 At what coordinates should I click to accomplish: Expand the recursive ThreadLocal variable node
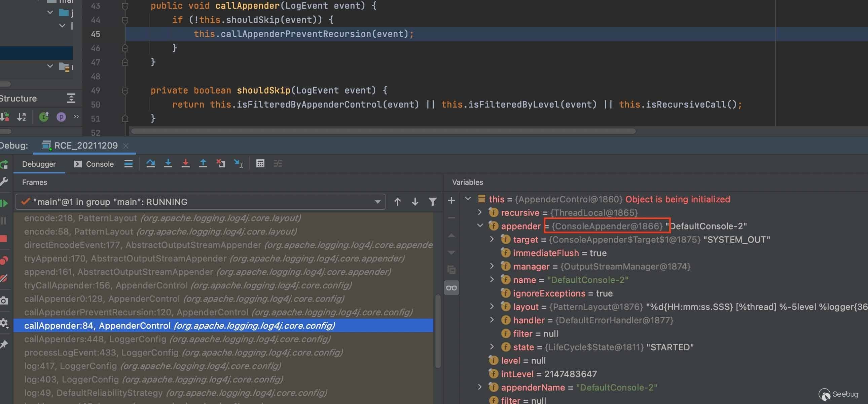click(x=480, y=212)
